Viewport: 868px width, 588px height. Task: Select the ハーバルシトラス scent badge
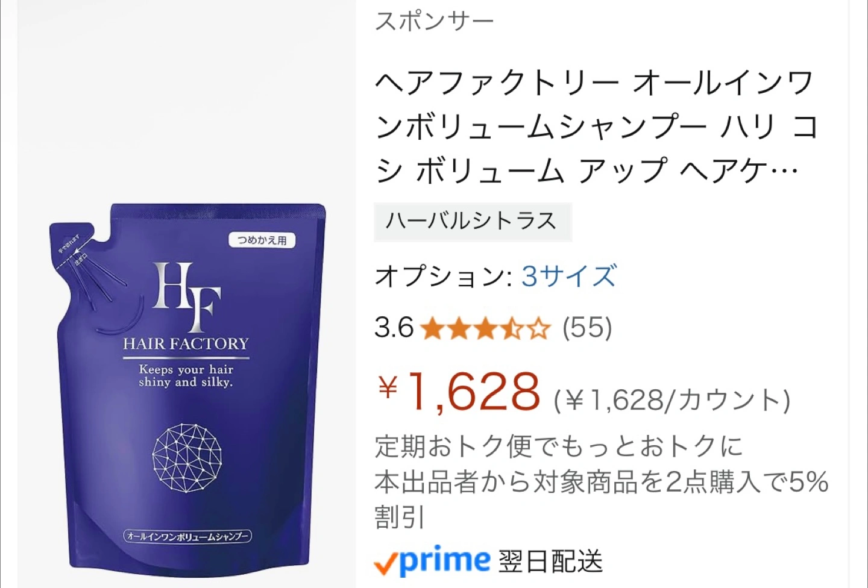pyautogui.click(x=472, y=222)
